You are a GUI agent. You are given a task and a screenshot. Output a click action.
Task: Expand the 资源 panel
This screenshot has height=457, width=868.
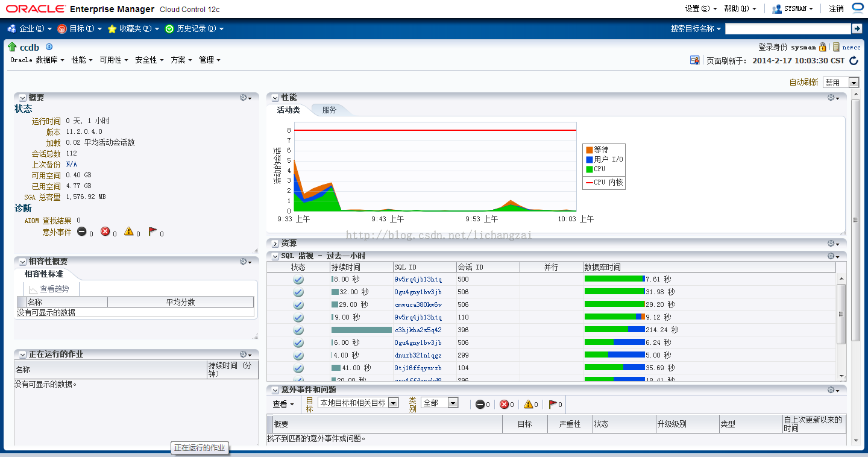pyautogui.click(x=275, y=244)
